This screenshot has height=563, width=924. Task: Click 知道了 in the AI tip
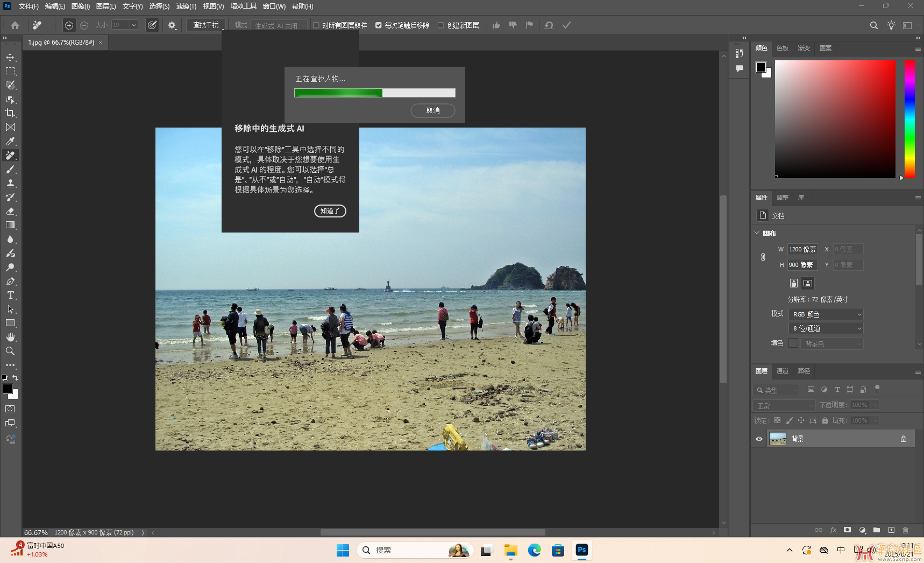click(x=330, y=211)
